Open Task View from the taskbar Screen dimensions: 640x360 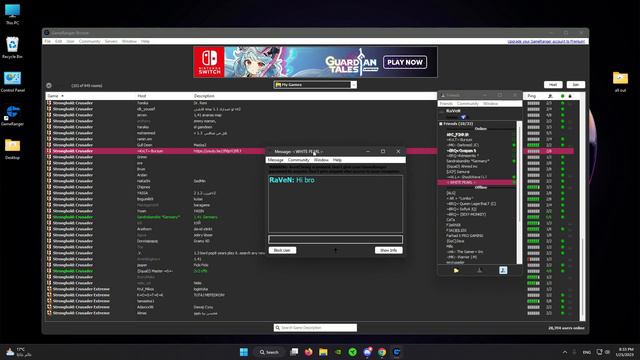tap(294, 352)
